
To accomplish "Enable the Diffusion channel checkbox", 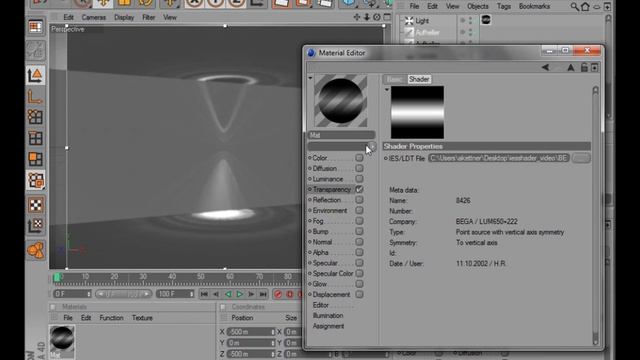I will pos(359,168).
